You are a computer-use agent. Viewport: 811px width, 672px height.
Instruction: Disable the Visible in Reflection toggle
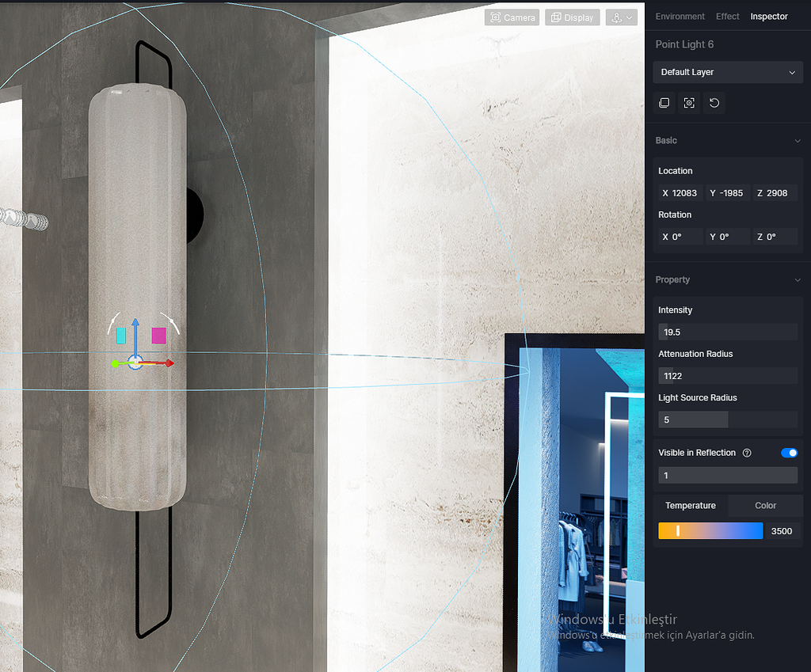pos(788,453)
